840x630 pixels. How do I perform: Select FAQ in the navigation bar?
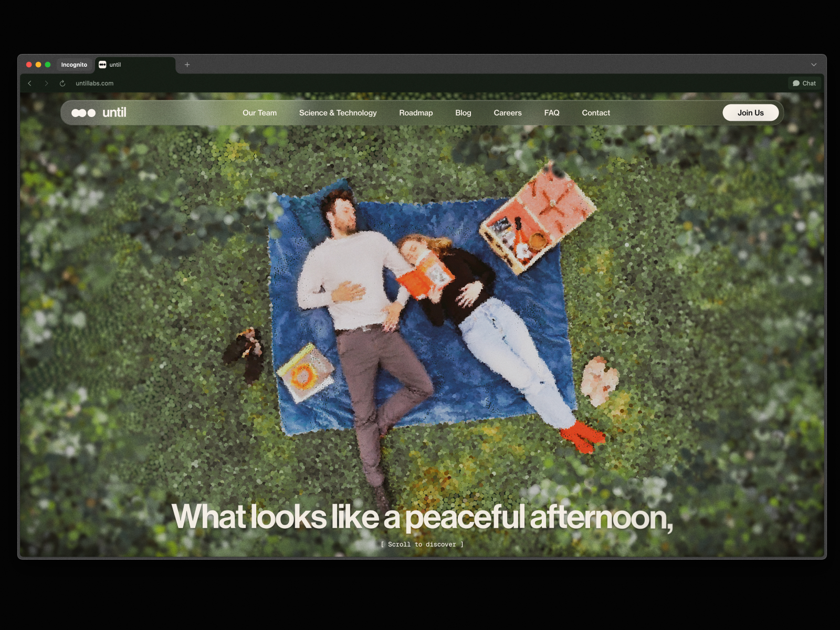[x=551, y=113]
